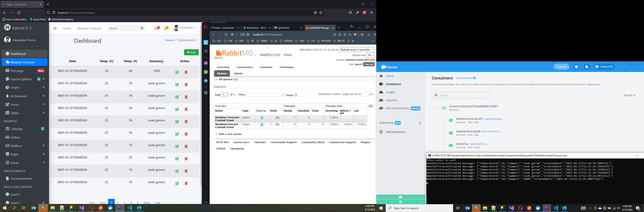644x212 pixels.
Task: Open Visual Studio Code from taskbar
Action: (x=130, y=208)
